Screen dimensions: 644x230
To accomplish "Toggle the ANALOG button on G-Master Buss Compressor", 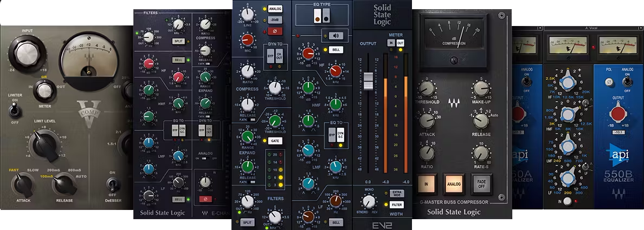I will [x=453, y=184].
